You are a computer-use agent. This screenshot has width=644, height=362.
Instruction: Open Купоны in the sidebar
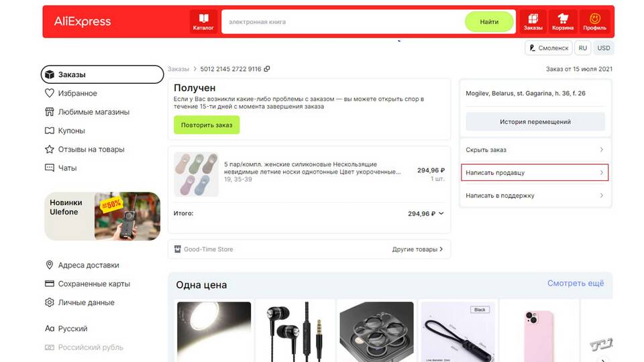(x=65, y=131)
